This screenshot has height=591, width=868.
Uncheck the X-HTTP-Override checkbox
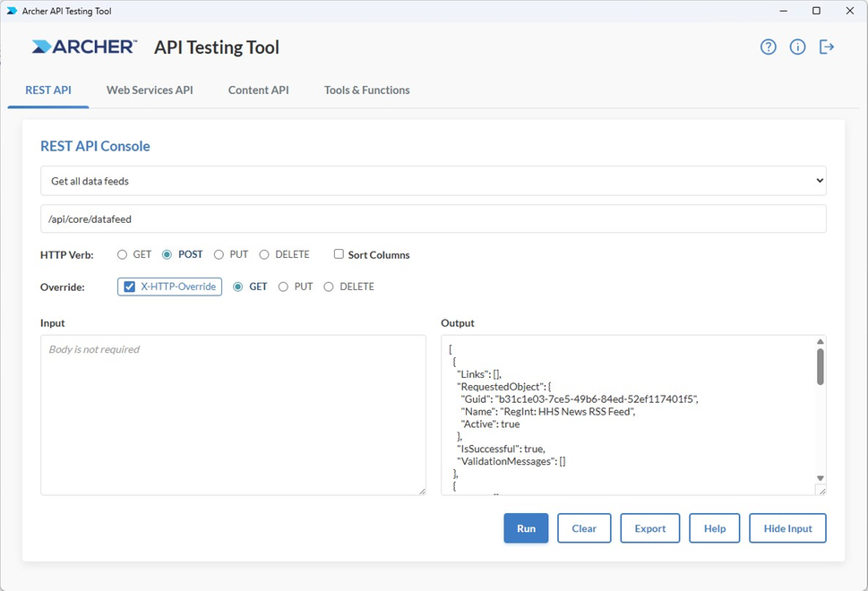(x=130, y=287)
